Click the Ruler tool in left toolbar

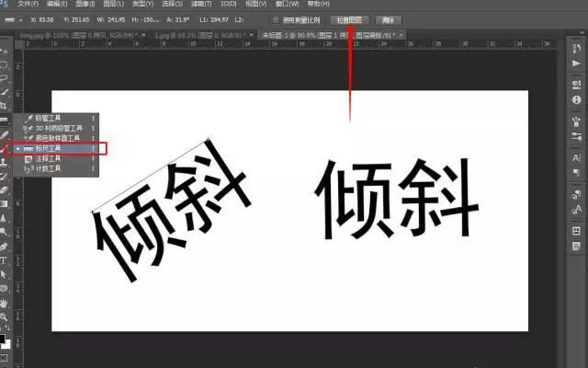pyautogui.click(x=4, y=120)
